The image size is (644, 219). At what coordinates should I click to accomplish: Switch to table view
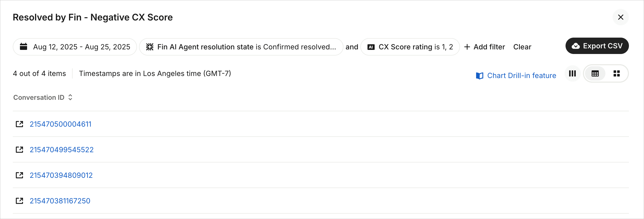(595, 74)
